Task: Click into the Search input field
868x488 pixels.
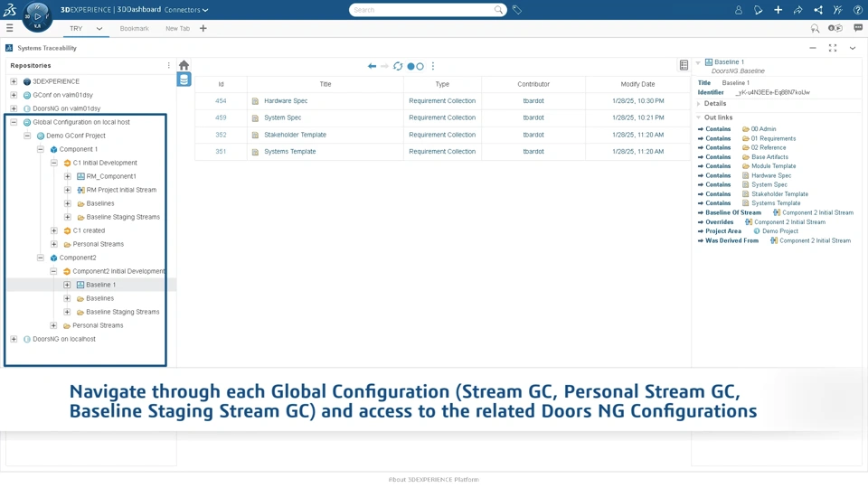Action: click(422, 9)
